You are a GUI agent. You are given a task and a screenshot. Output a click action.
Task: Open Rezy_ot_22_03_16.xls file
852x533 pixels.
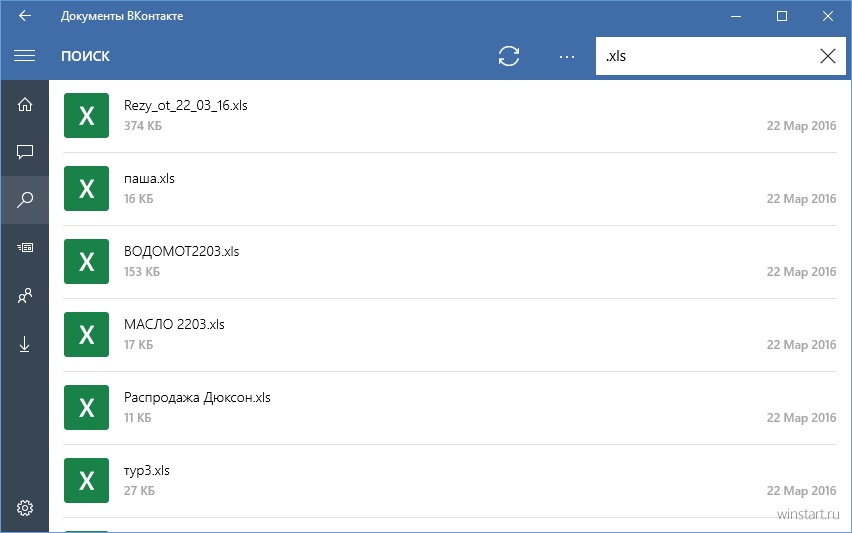(450, 116)
